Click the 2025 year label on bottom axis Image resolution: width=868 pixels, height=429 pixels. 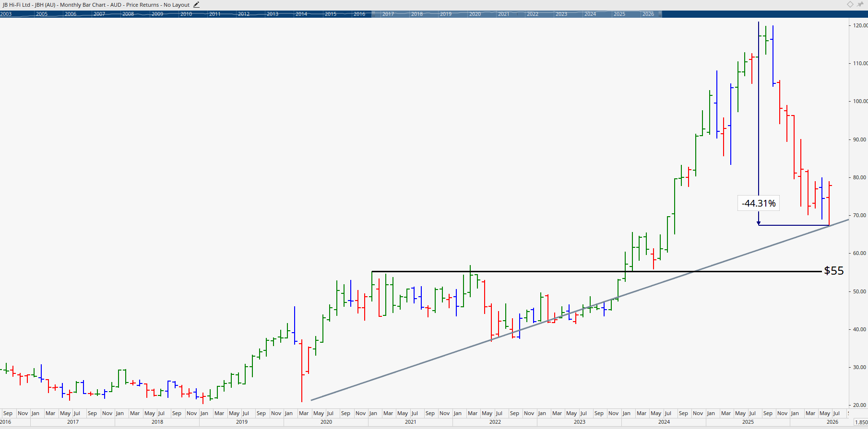[748, 422]
